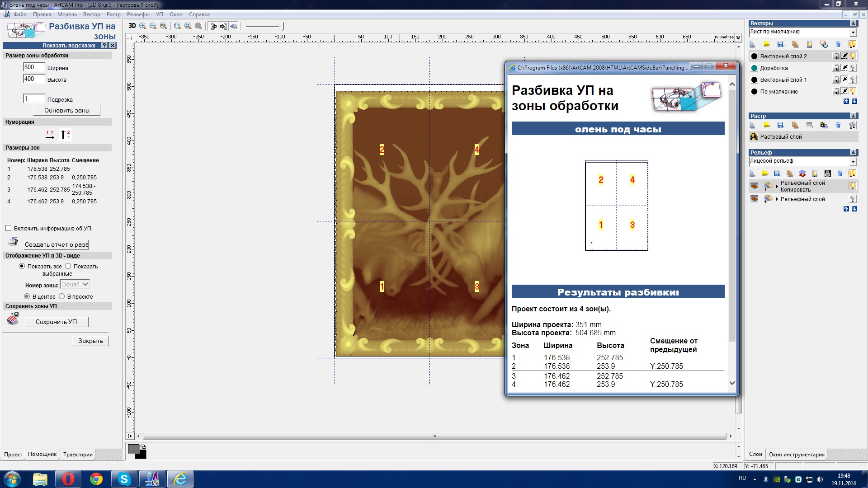
Task: Click the printer icon beside the report button
Action: (x=13, y=242)
